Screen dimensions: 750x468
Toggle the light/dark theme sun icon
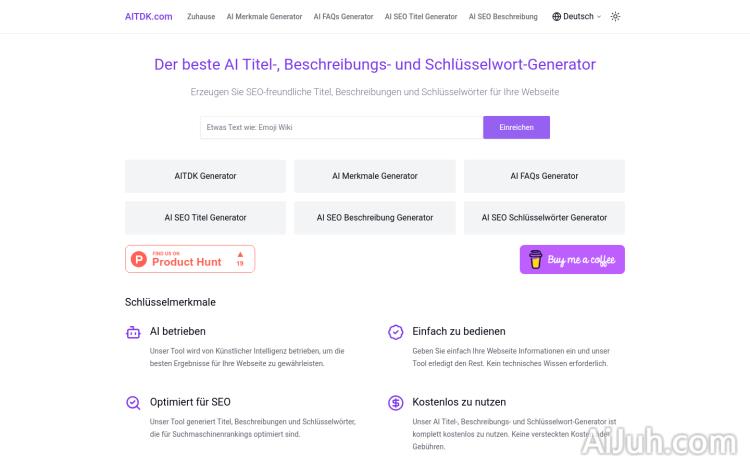tap(615, 16)
